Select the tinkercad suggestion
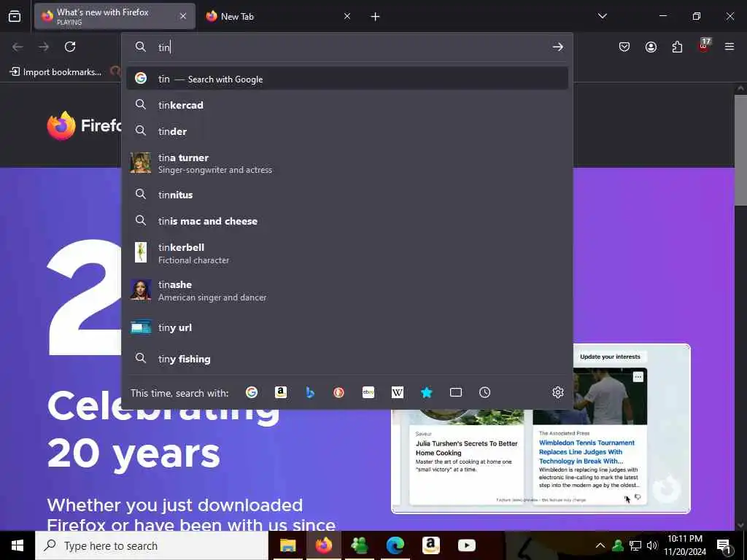Screen dimensions: 747x560 tap(347, 105)
